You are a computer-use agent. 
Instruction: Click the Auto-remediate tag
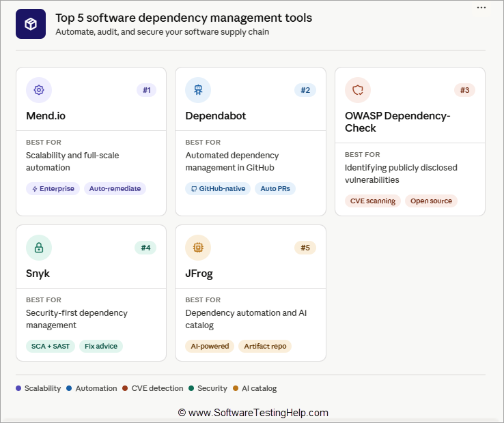[115, 188]
